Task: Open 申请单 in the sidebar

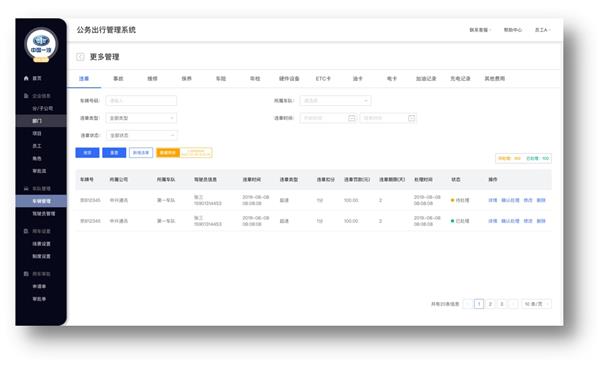Action: (39, 286)
